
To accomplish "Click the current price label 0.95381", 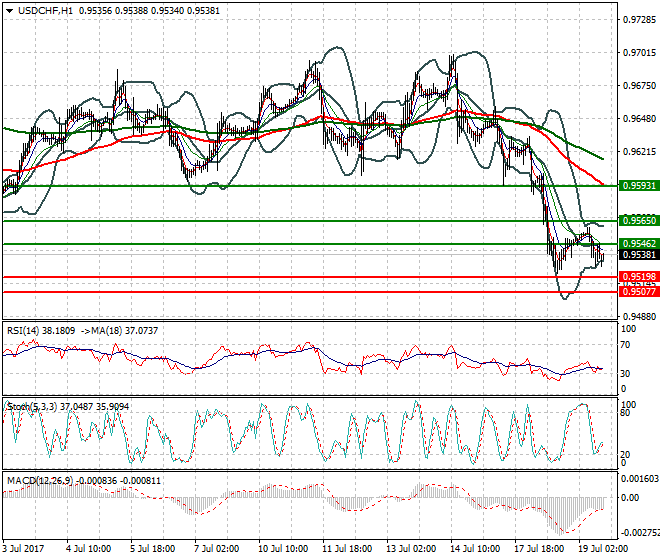I will tap(639, 254).
